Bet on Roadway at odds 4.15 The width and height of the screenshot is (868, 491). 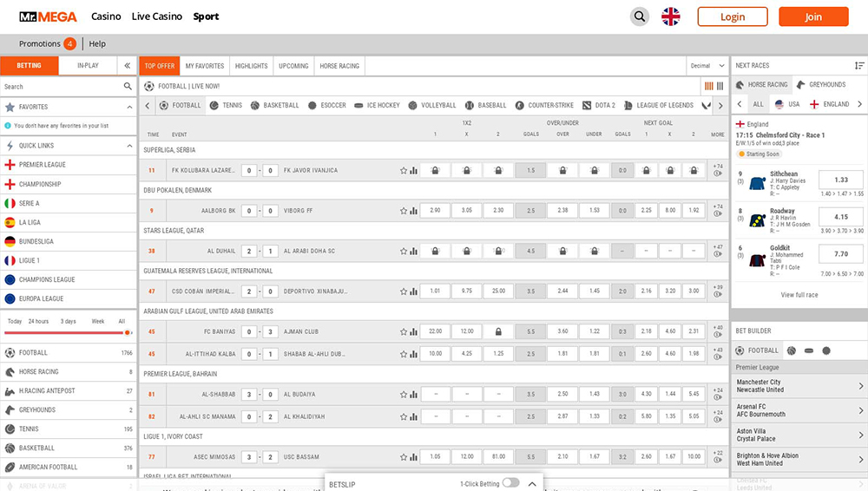click(841, 217)
